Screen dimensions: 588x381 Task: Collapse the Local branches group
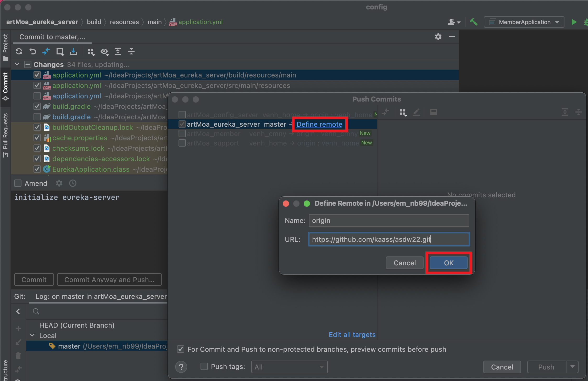coord(32,335)
